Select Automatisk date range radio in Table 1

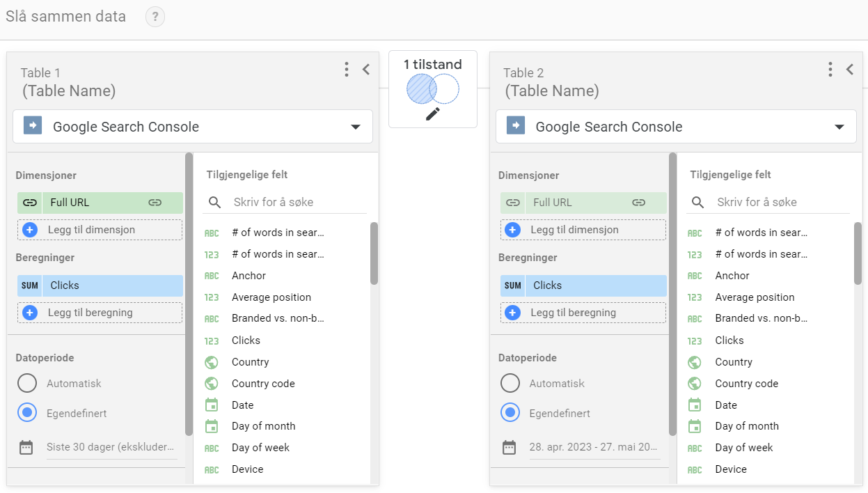[x=27, y=384]
